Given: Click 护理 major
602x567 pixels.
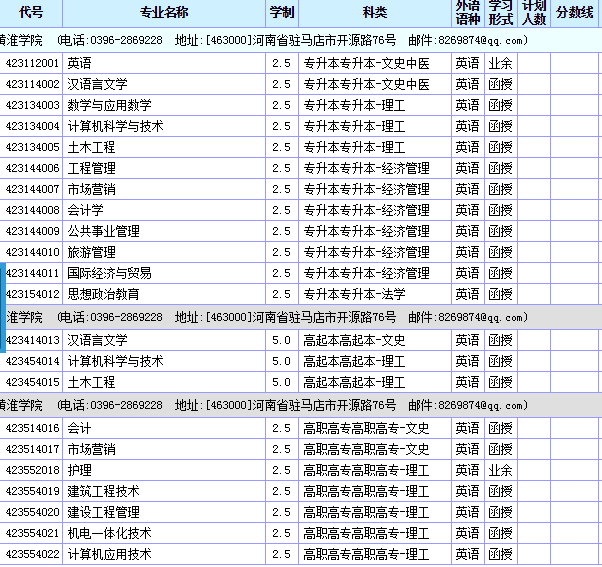Looking at the screenshot, I should [x=79, y=470].
